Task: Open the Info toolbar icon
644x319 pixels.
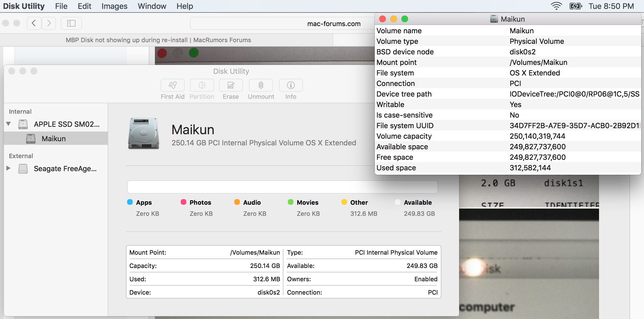Action: [291, 85]
